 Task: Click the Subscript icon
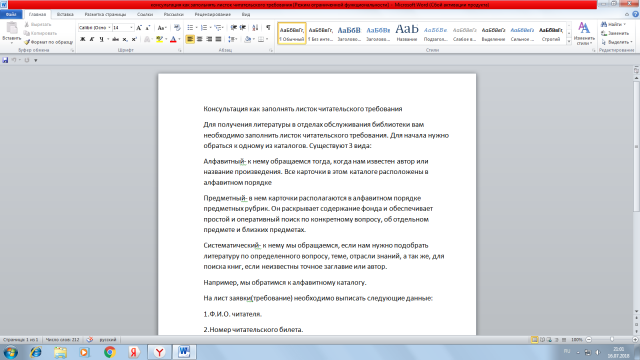pos(125,39)
